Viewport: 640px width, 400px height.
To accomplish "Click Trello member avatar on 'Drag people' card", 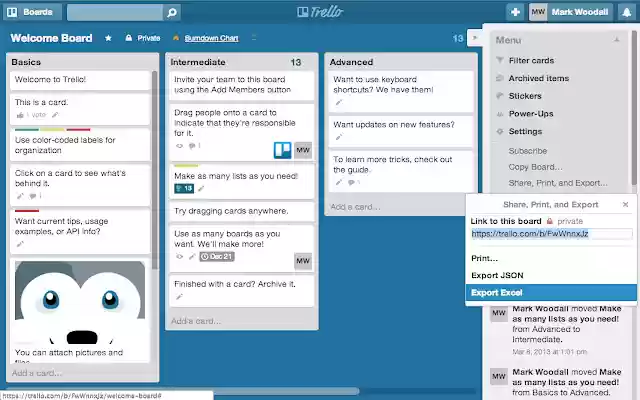I will pyautogui.click(x=282, y=150).
